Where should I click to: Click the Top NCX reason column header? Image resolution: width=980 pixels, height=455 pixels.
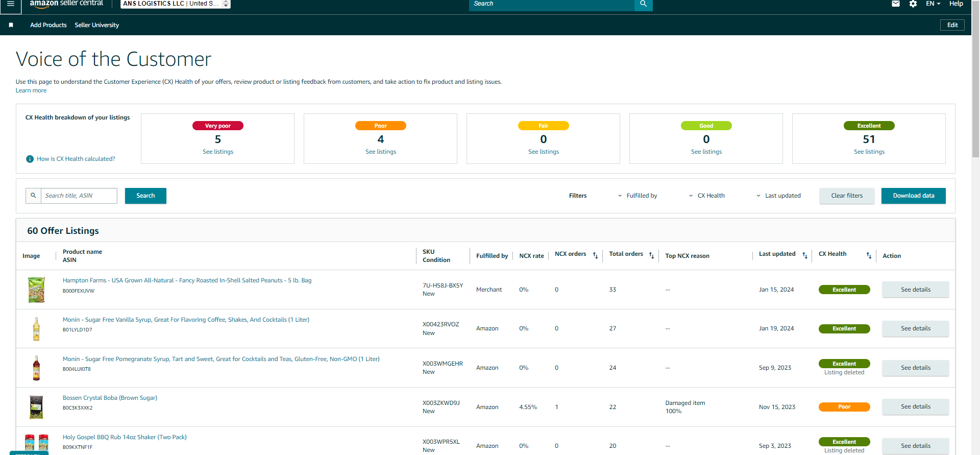(687, 256)
